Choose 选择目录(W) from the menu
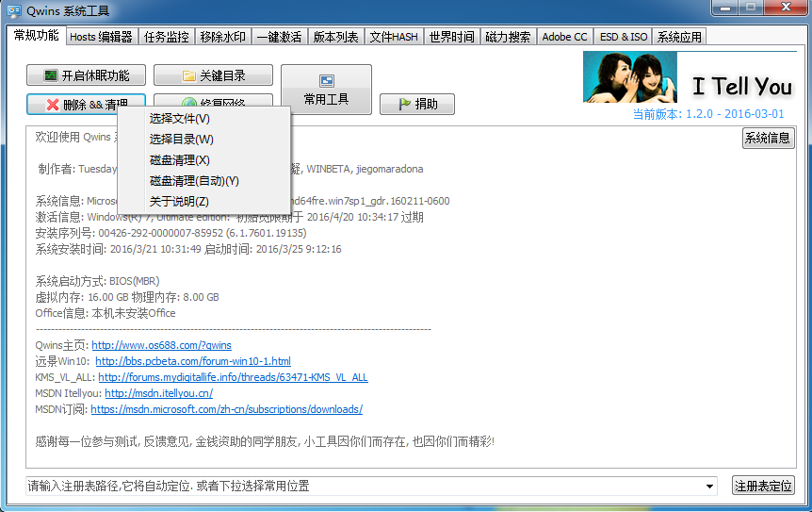 (x=204, y=140)
